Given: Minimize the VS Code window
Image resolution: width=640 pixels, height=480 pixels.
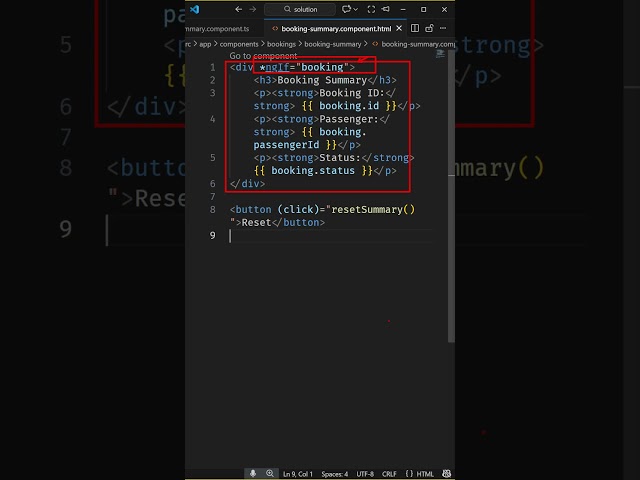Looking at the screenshot, I should pyautogui.click(x=403, y=9).
